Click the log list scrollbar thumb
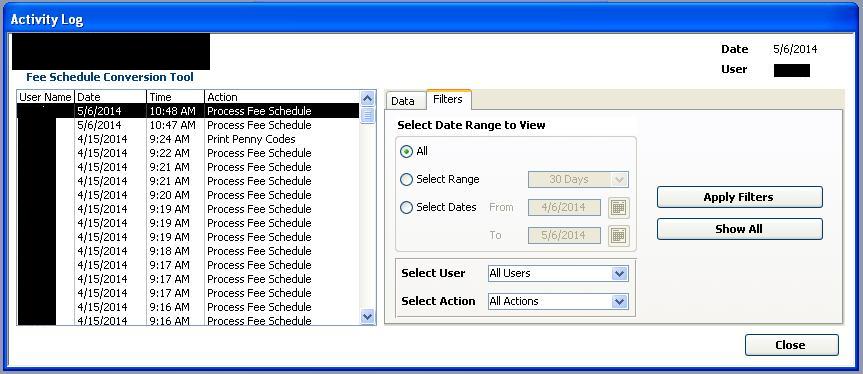Image resolution: width=863 pixels, height=374 pixels. pyautogui.click(x=368, y=115)
